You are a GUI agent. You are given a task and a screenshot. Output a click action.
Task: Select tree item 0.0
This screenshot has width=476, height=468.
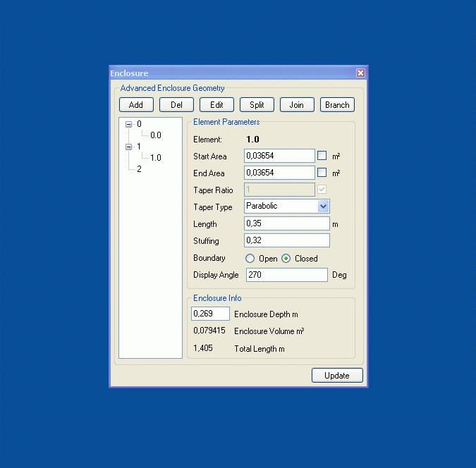156,135
